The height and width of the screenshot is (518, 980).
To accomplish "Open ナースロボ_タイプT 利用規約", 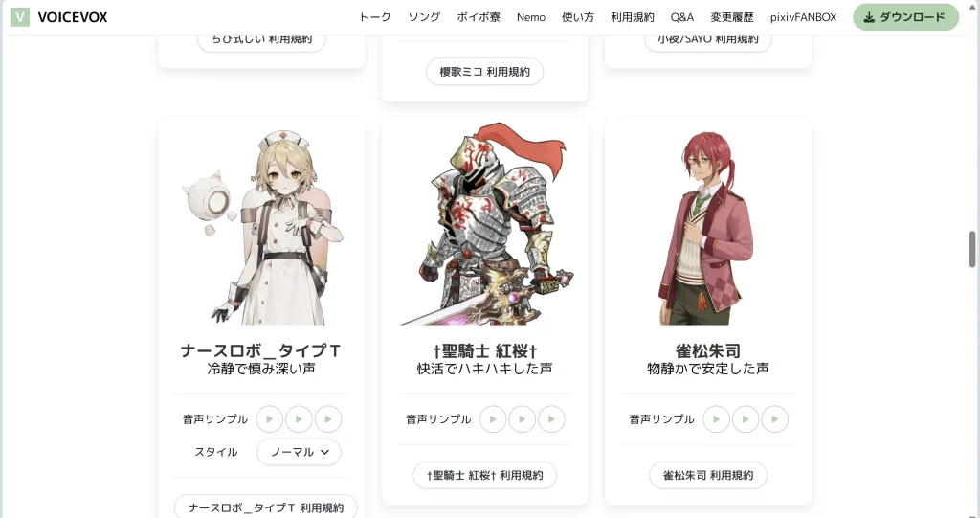I will point(266,507).
